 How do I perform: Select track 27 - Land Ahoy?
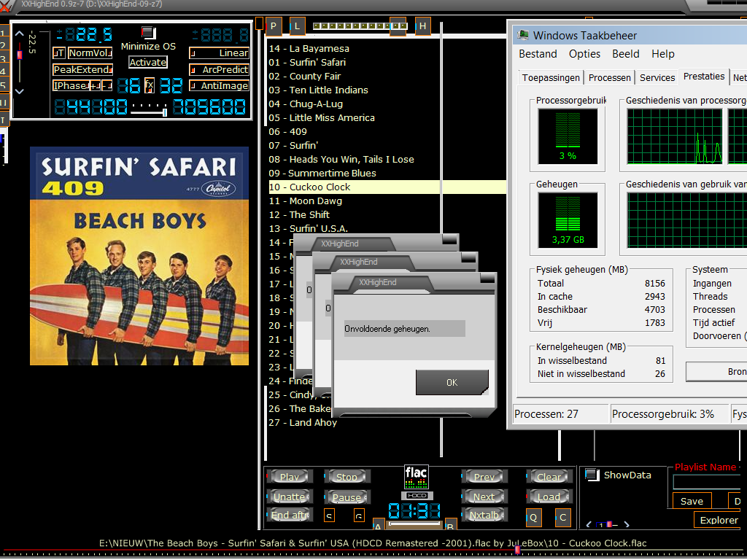pyautogui.click(x=303, y=422)
